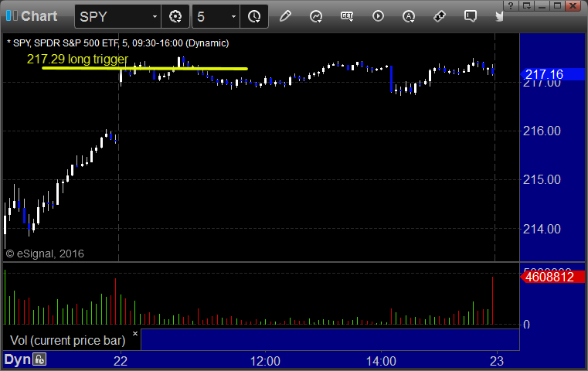Click the 4608812 volume tag
The image size is (588, 371).
coord(552,277)
